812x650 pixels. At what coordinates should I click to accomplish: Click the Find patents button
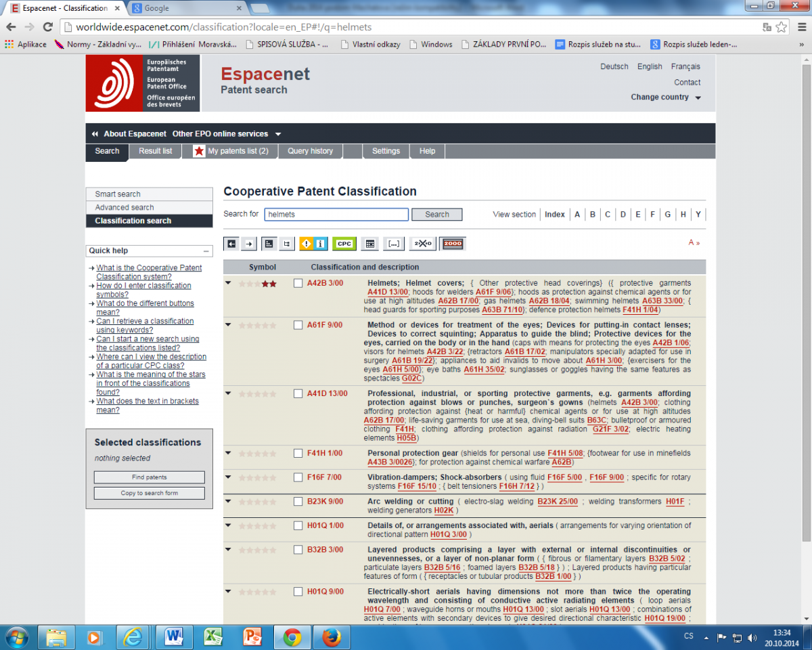pyautogui.click(x=149, y=477)
